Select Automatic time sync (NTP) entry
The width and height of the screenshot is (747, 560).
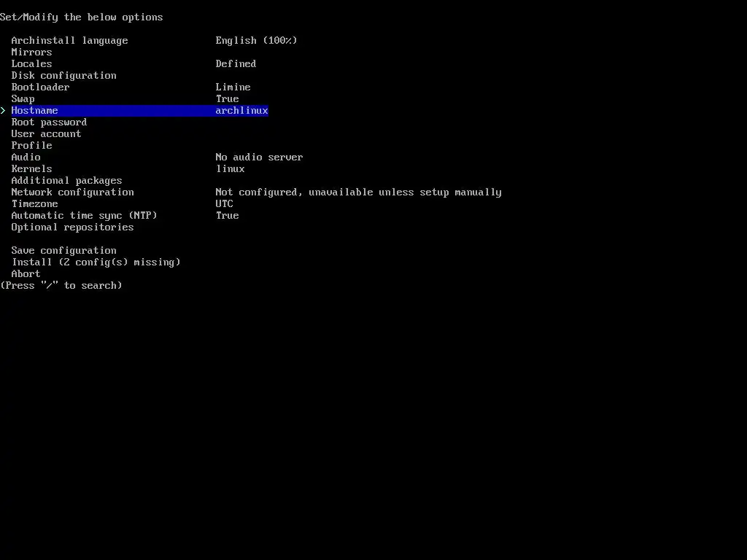coord(85,215)
